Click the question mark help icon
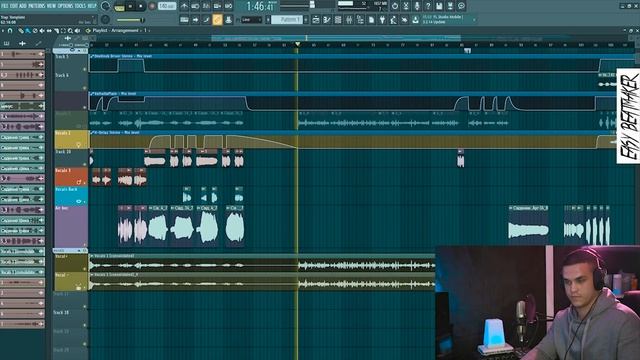Viewport: 640px width, 360px height. click(x=428, y=6)
